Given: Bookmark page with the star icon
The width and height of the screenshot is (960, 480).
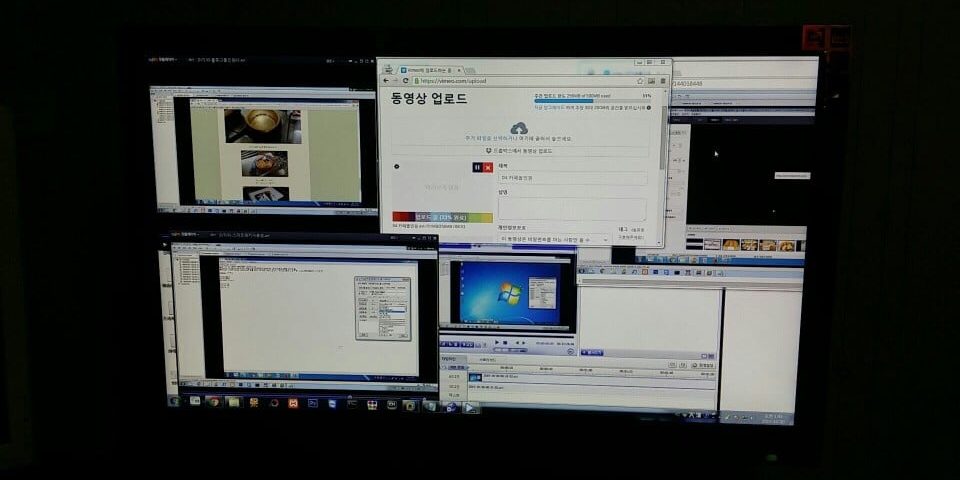Looking at the screenshot, I should pyautogui.click(x=638, y=81).
